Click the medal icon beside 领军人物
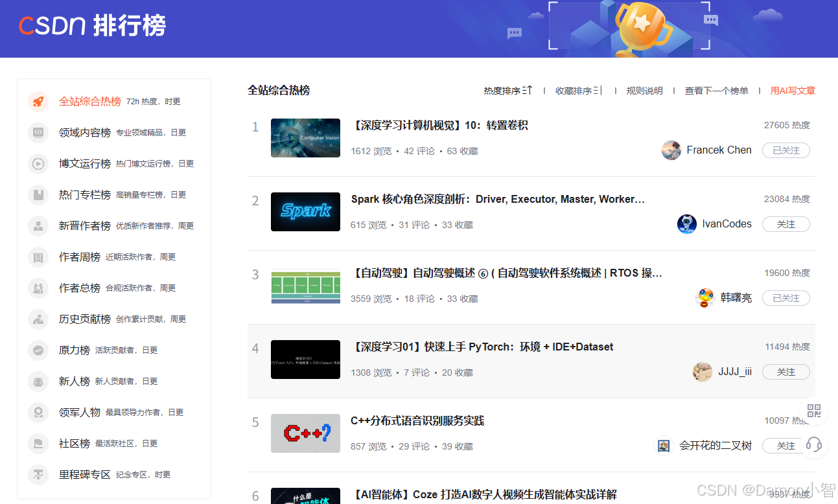Screen dimensions: 838x504 click(38, 413)
